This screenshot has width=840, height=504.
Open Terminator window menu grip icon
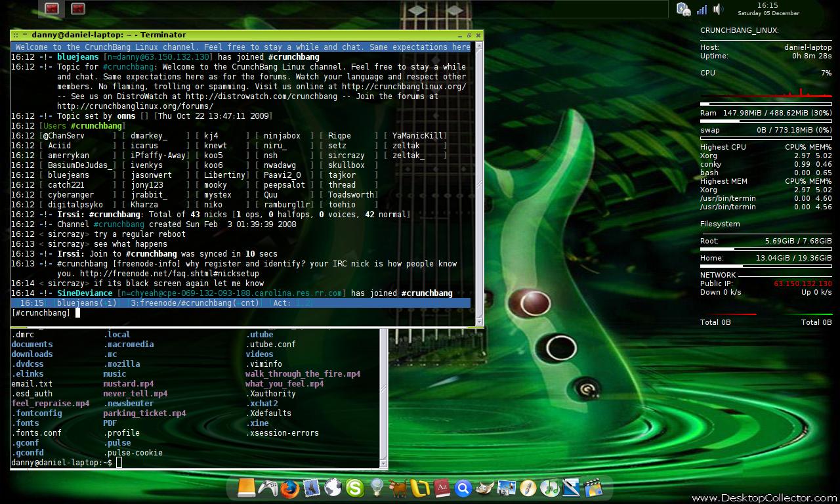[x=16, y=35]
